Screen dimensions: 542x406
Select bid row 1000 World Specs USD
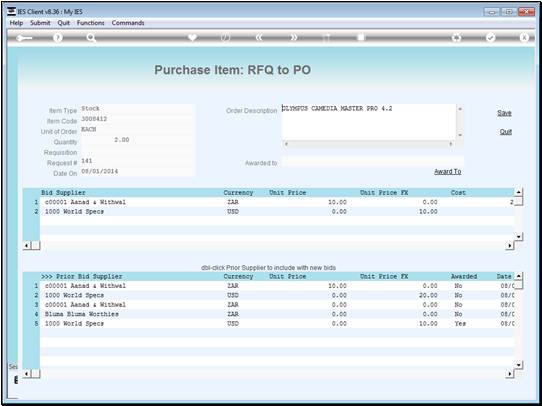(277, 211)
